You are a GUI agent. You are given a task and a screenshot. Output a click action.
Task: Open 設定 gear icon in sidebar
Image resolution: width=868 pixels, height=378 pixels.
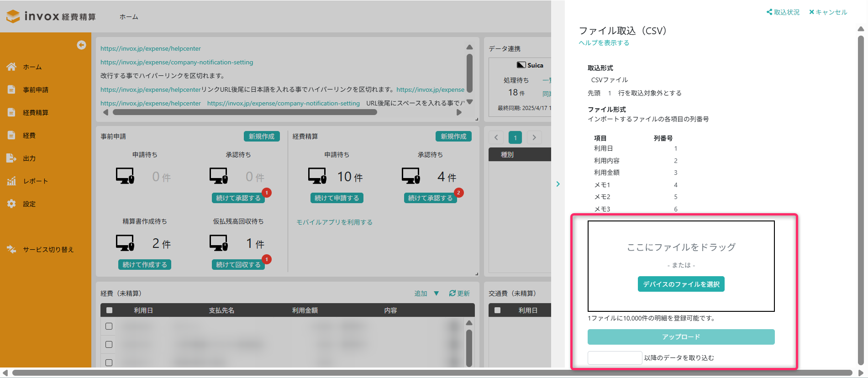pyautogui.click(x=11, y=204)
